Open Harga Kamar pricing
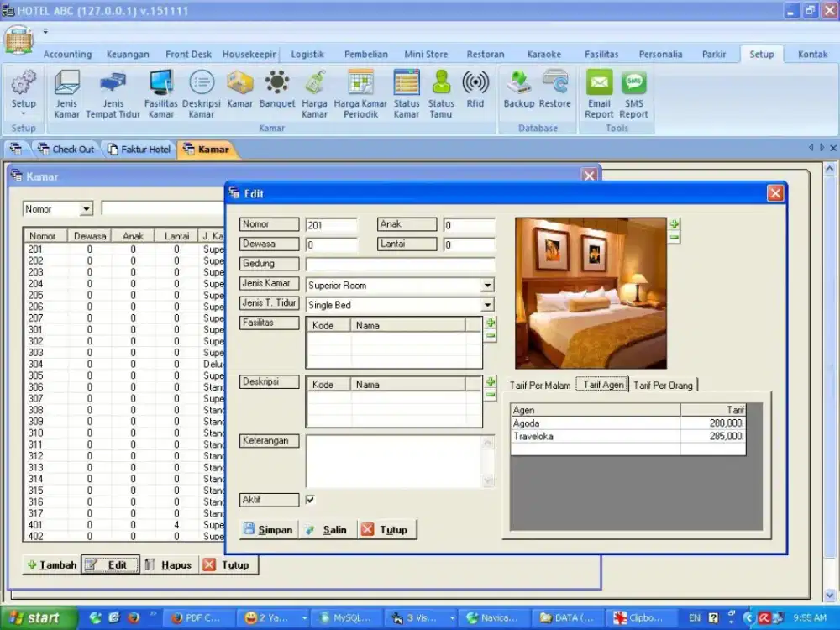Screen dimensions: 840x630 [314, 93]
